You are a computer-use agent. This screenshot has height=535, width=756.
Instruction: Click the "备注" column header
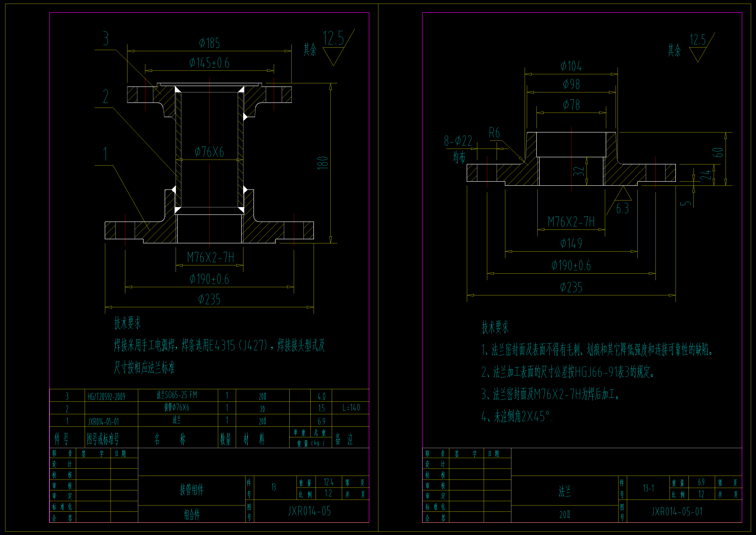344,439
